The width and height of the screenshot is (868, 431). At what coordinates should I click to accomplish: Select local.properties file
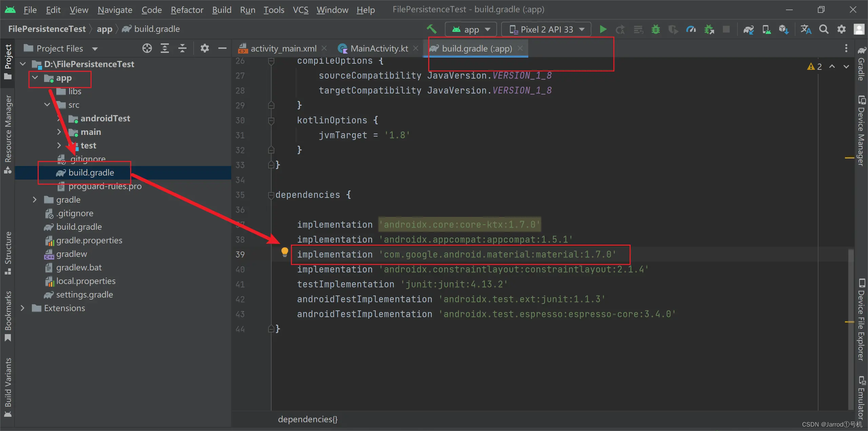point(86,281)
